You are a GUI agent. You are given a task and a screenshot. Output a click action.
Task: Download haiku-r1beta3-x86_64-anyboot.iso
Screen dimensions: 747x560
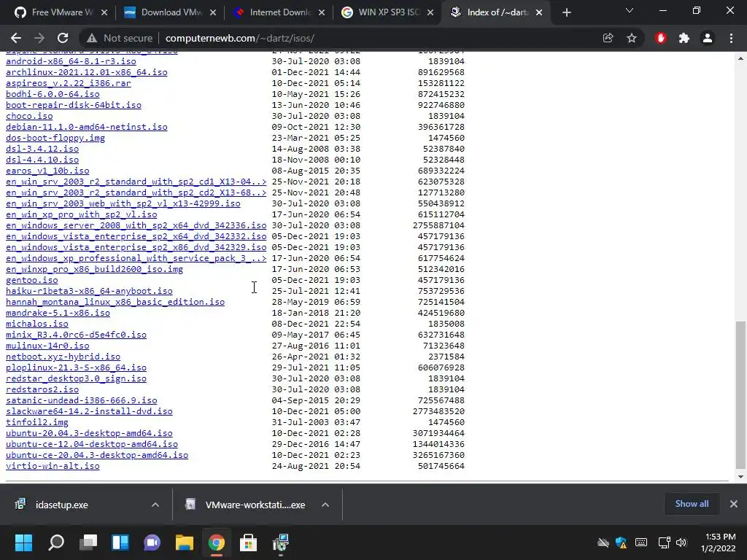(89, 291)
